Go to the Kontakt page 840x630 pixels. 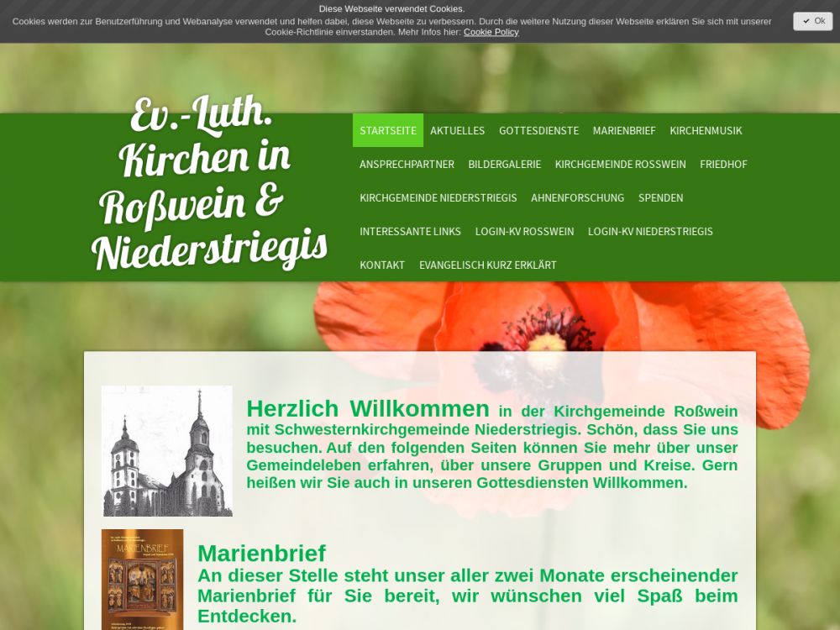point(382,265)
